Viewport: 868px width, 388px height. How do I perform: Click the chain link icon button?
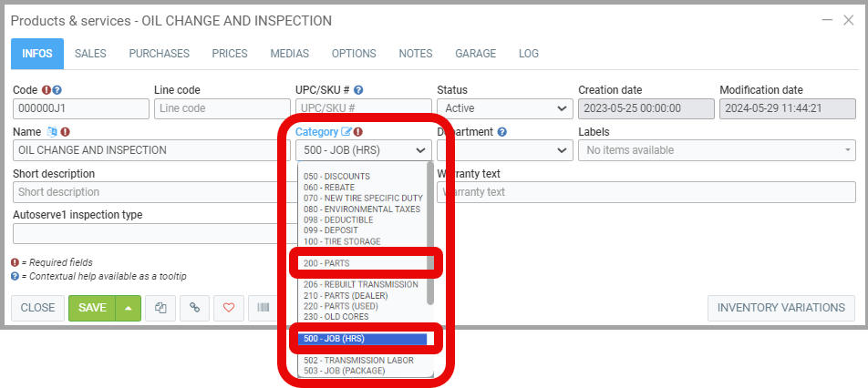click(x=194, y=308)
